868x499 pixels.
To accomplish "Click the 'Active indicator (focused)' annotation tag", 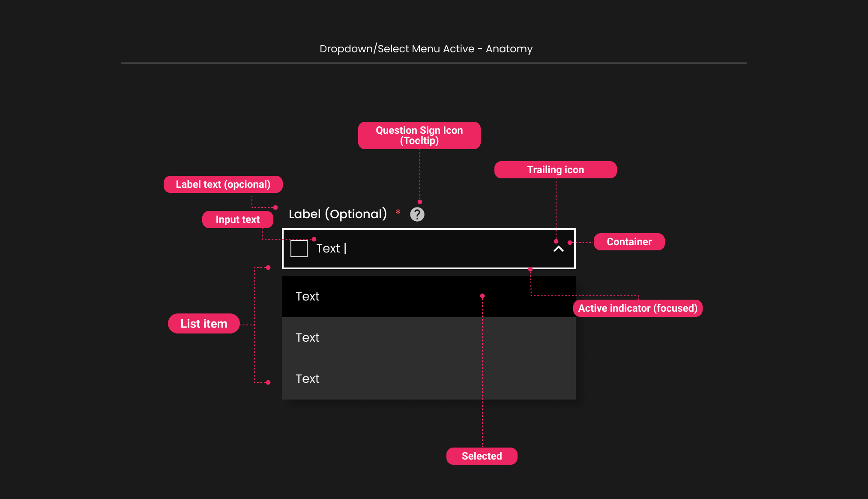I will tap(638, 308).
